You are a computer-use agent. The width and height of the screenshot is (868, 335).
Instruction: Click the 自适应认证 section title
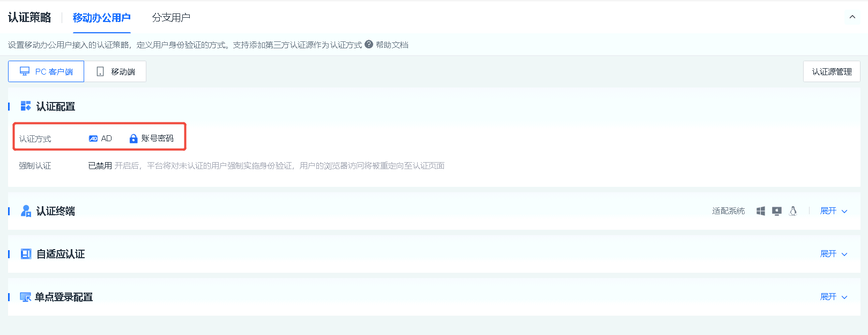click(x=61, y=254)
